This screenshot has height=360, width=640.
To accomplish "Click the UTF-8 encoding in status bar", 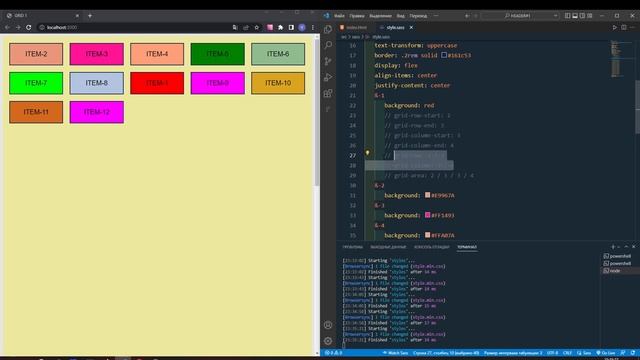I will click(552, 353).
